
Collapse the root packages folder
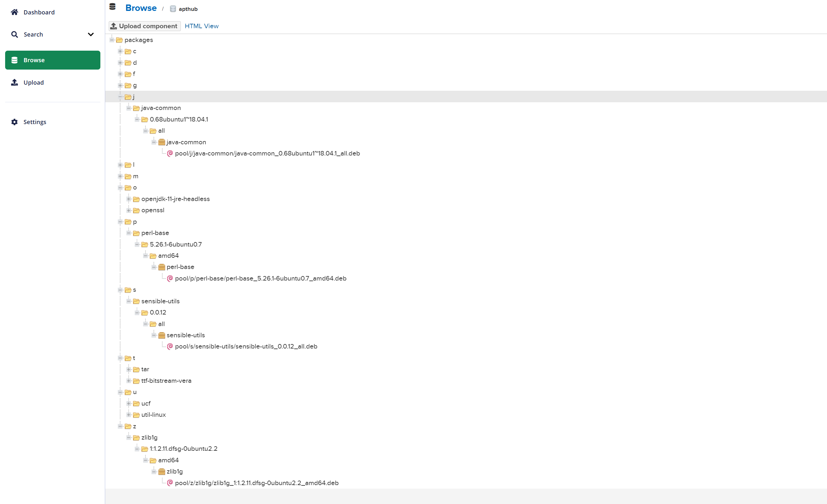tap(112, 40)
